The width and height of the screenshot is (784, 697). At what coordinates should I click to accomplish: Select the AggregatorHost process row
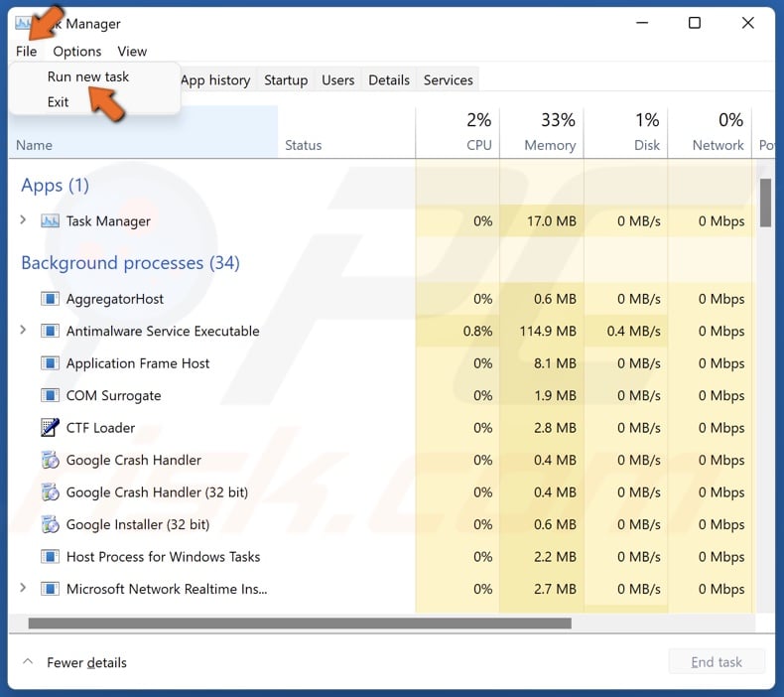point(382,299)
